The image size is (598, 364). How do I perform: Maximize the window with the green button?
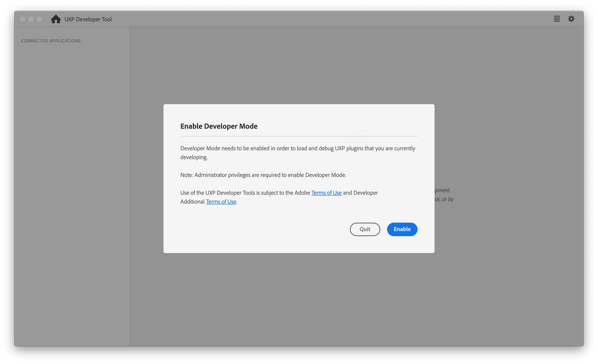(39, 19)
